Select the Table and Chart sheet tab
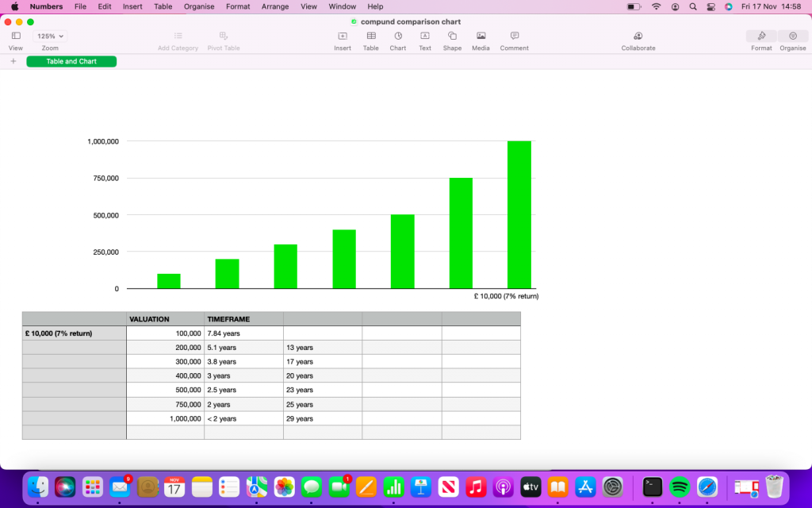Viewport: 812px width, 508px height. (71, 61)
